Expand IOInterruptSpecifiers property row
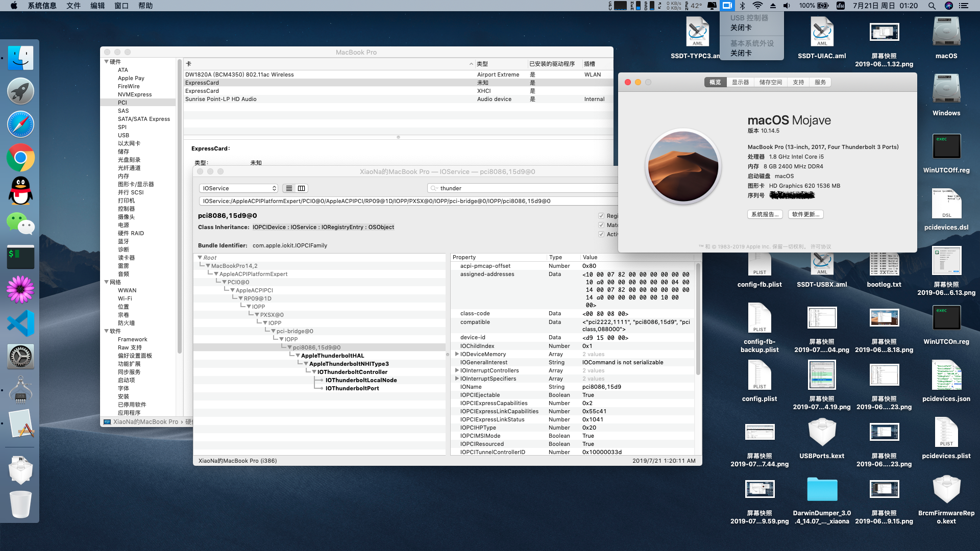980x551 pixels. tap(457, 379)
